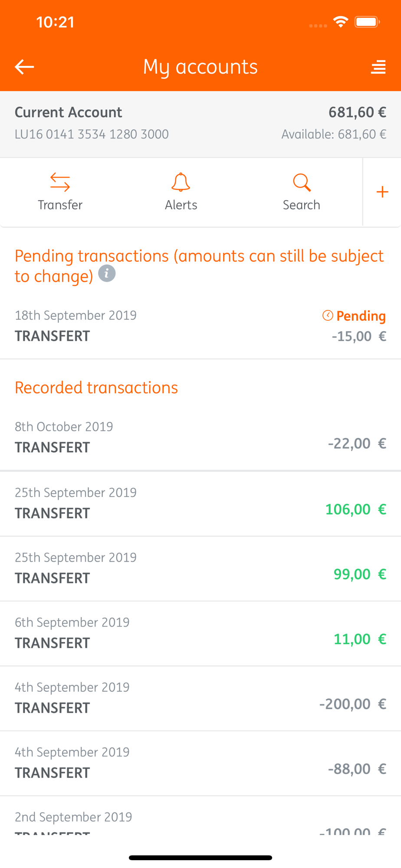Tap the Transfer arrows icon
This screenshot has height=868, width=401.
pyautogui.click(x=60, y=182)
